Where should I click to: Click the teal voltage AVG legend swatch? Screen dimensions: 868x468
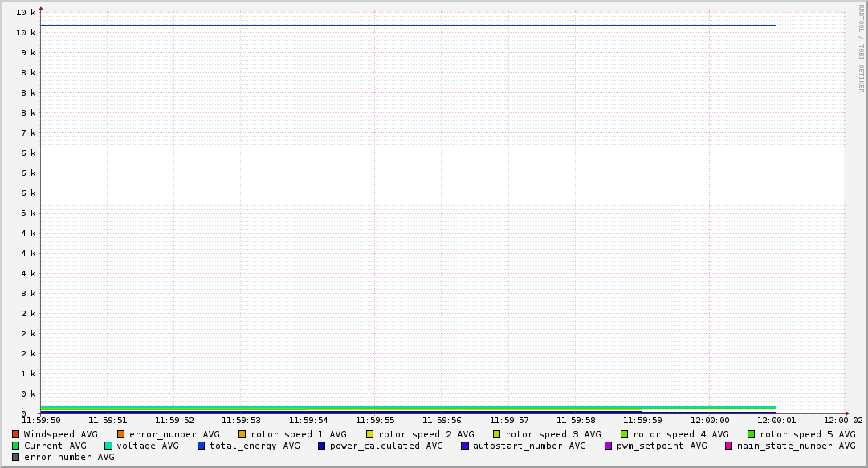point(108,446)
